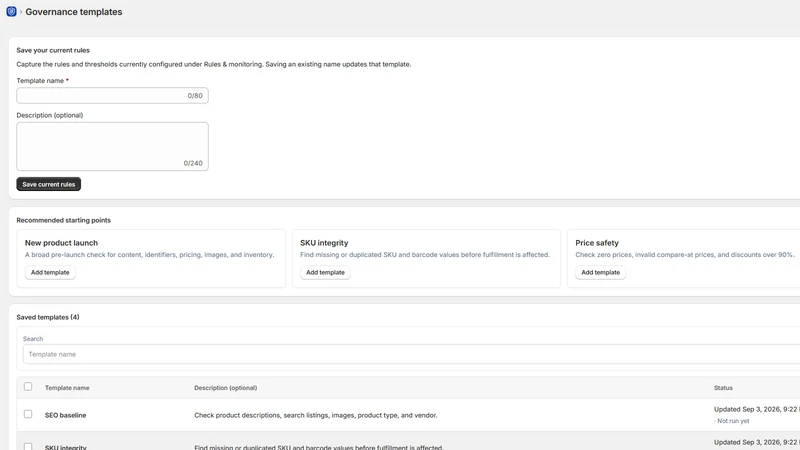Click the Saved templates (4) heading
This screenshot has height=450, width=800.
[48, 317]
